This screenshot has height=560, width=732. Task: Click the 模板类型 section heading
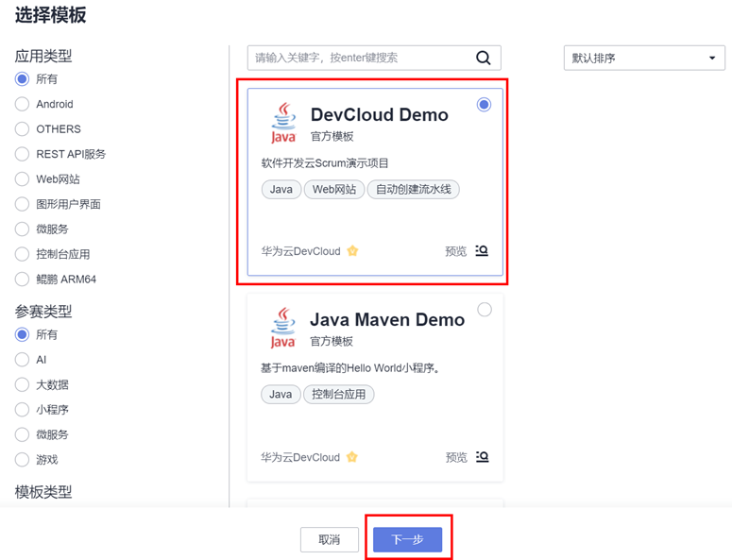43,492
